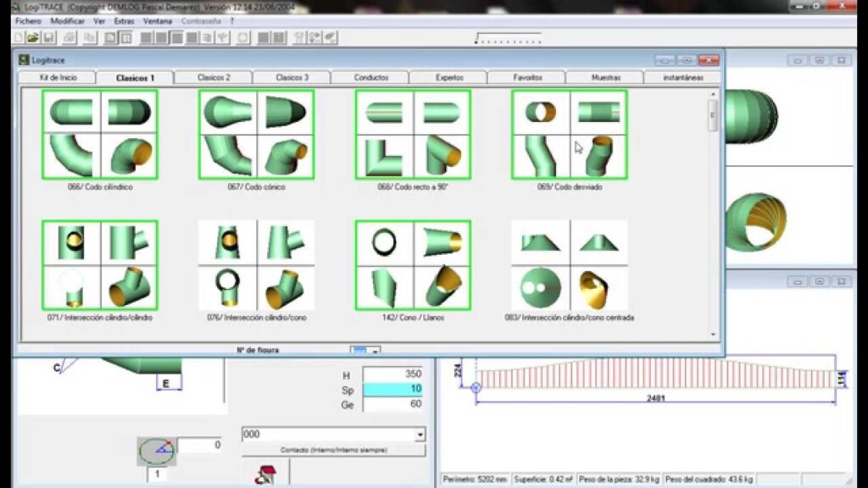This screenshot has width=868, height=488.
Task: Click the gallery vertical scrollbar thumb
Action: pos(713,115)
